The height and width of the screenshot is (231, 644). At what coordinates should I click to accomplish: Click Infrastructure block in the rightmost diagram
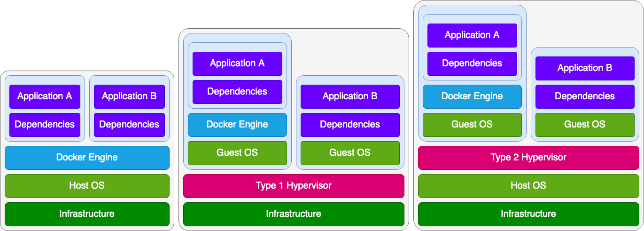click(x=528, y=214)
